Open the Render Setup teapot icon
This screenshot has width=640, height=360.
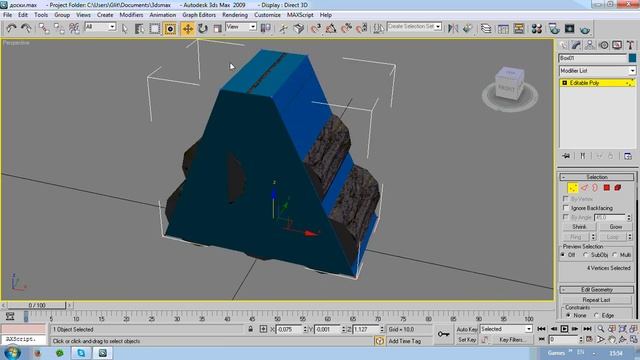554,29
